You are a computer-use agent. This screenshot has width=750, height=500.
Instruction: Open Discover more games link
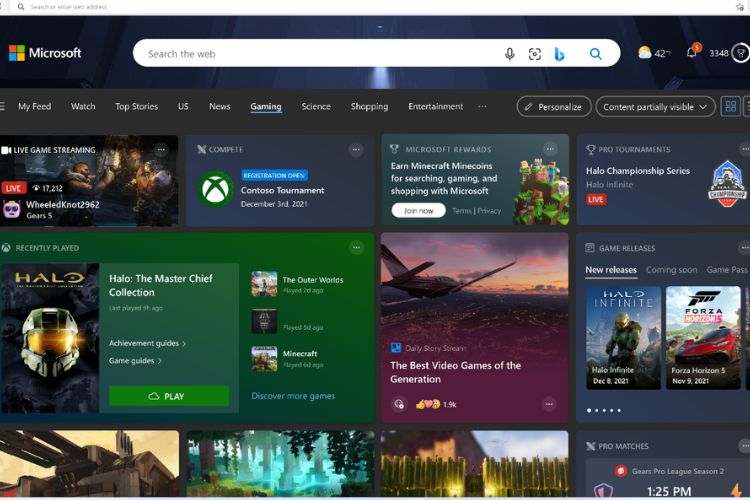coord(293,396)
